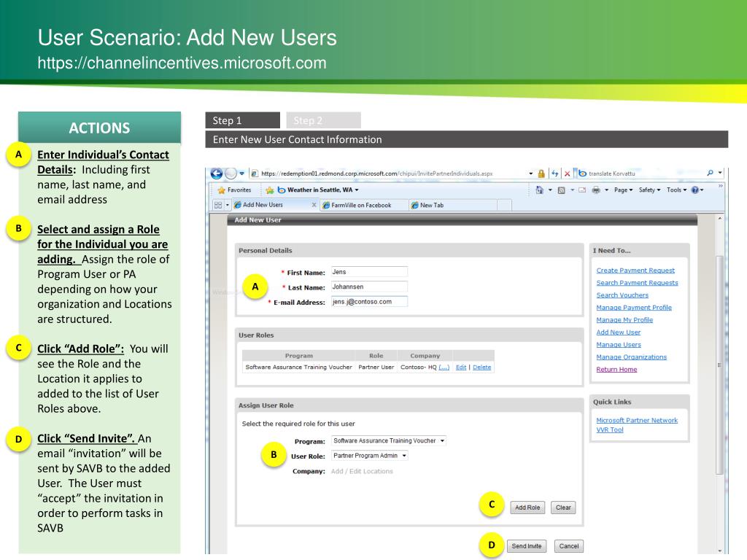Click the Home icon in command bar
747x560 pixels.
[x=538, y=190]
